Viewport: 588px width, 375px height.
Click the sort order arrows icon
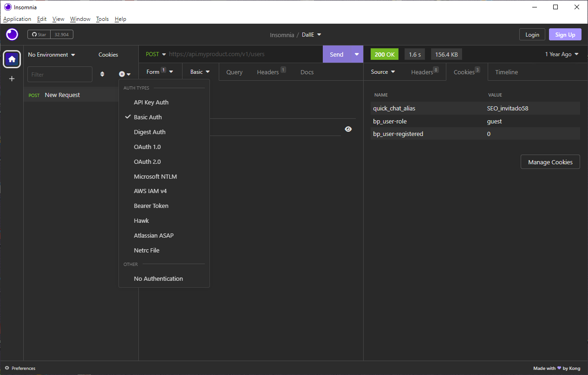pyautogui.click(x=102, y=74)
